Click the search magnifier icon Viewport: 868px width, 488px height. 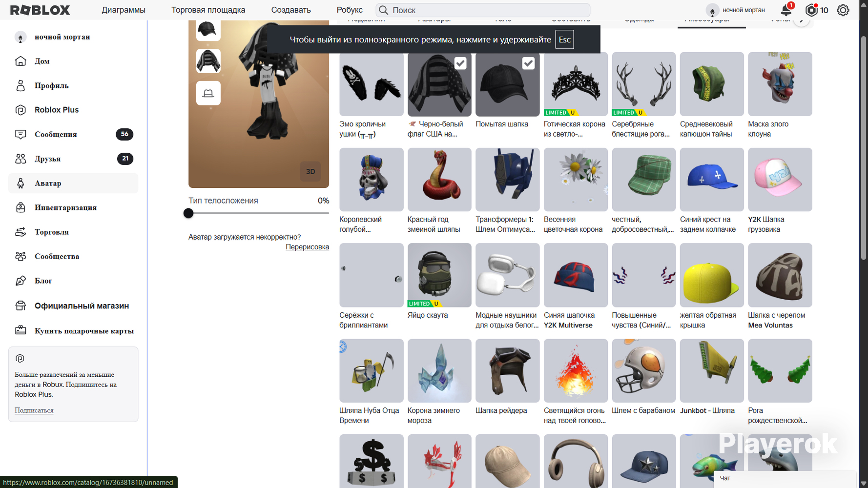click(x=384, y=10)
